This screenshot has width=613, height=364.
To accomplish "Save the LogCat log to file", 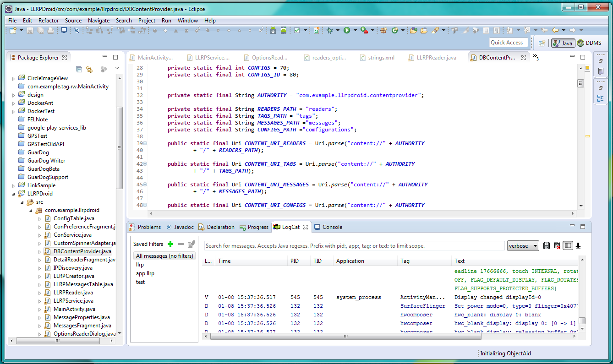I will [547, 246].
